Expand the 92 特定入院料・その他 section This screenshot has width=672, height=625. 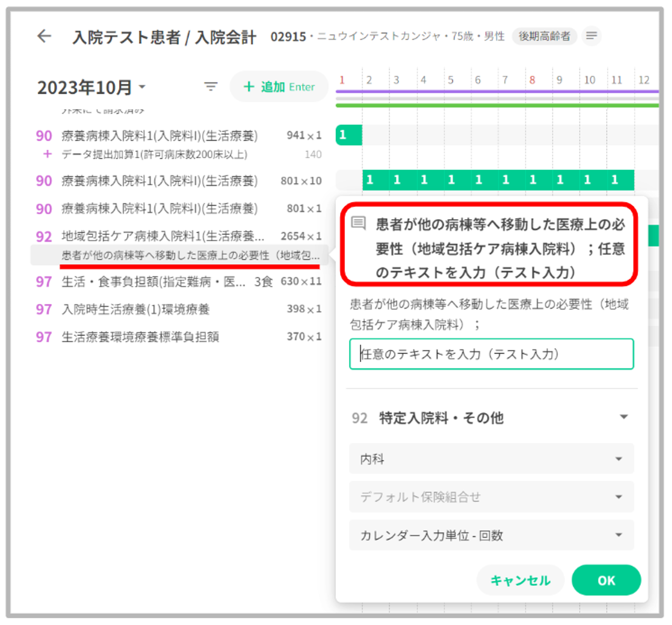(624, 417)
